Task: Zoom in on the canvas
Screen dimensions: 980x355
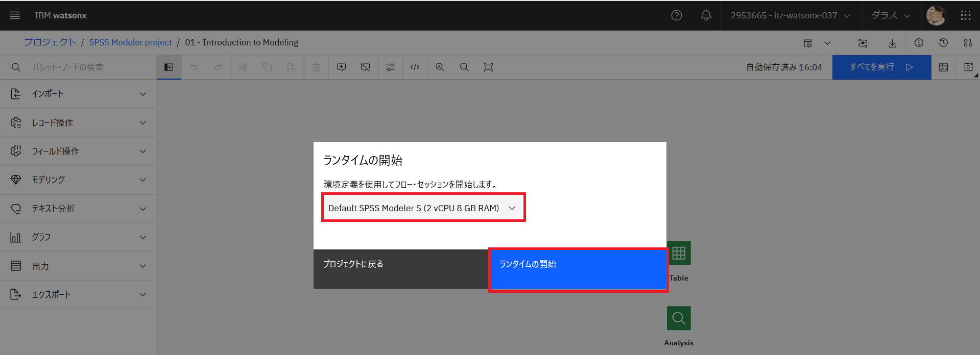Action: tap(440, 67)
